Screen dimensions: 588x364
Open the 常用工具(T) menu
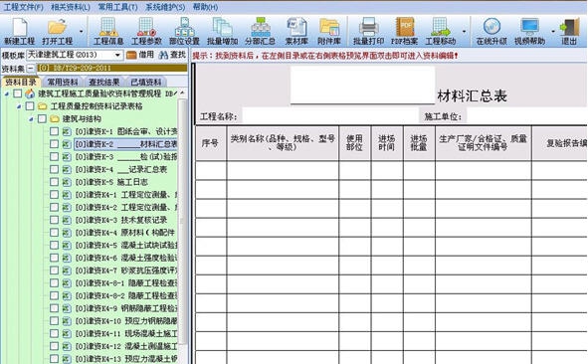click(117, 7)
